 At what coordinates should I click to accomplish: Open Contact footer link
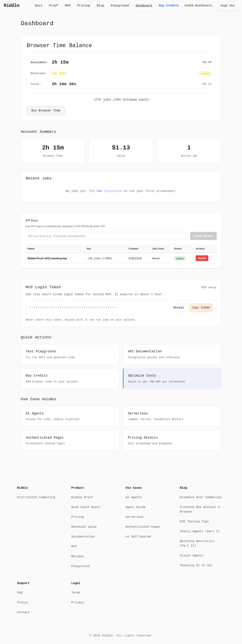click(23, 612)
